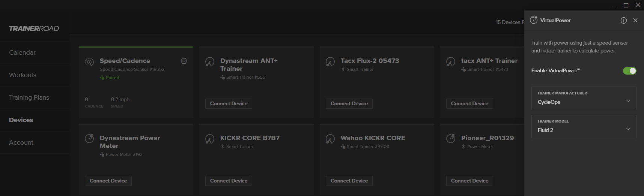Screen dimensions: 644x196
Task: Click the ANT+ icon beside Power Meter #192
Action: (x=102, y=154)
